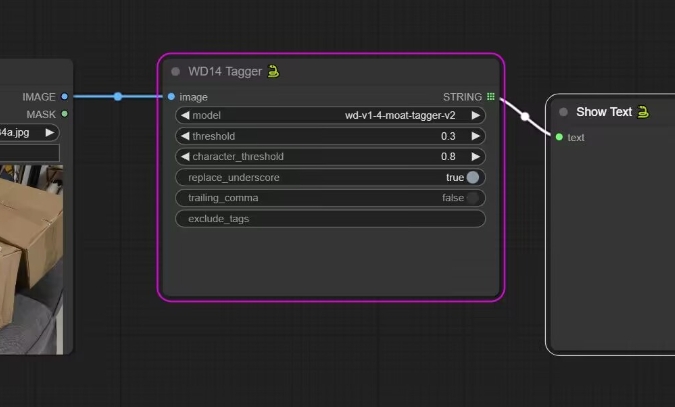Toggle replace_underscore switch off
Screen dimensions: 675x407
point(472,177)
